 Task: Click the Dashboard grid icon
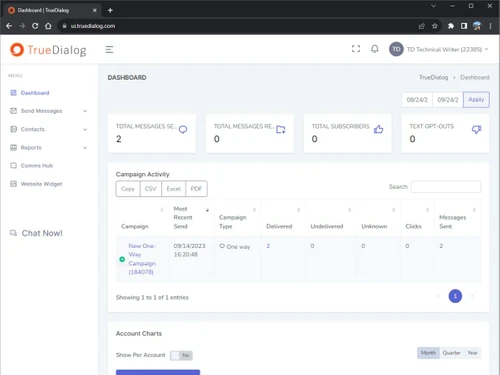coord(13,93)
